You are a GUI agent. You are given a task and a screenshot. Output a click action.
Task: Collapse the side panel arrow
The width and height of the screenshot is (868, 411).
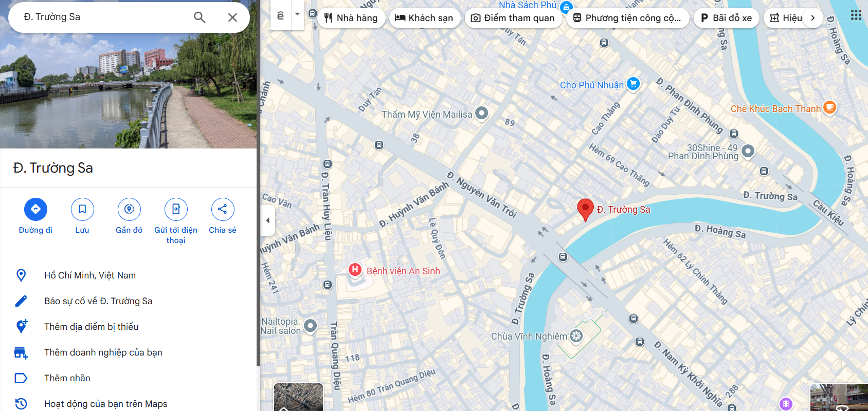(x=267, y=220)
